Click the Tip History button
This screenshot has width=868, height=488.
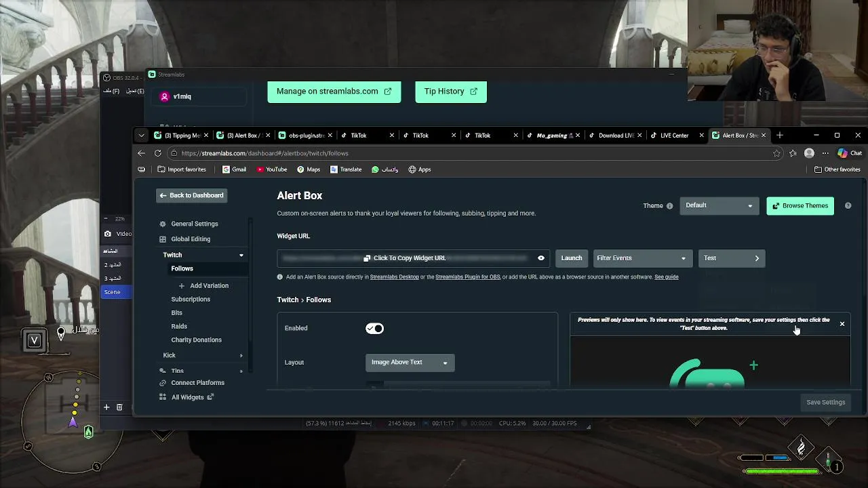[x=451, y=91]
